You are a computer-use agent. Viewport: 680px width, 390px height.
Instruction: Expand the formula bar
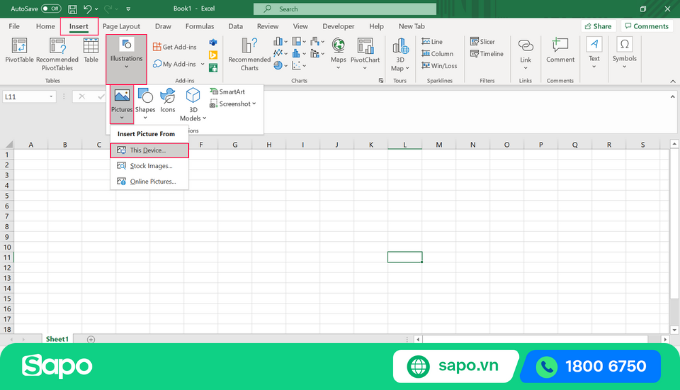pyautogui.click(x=673, y=97)
